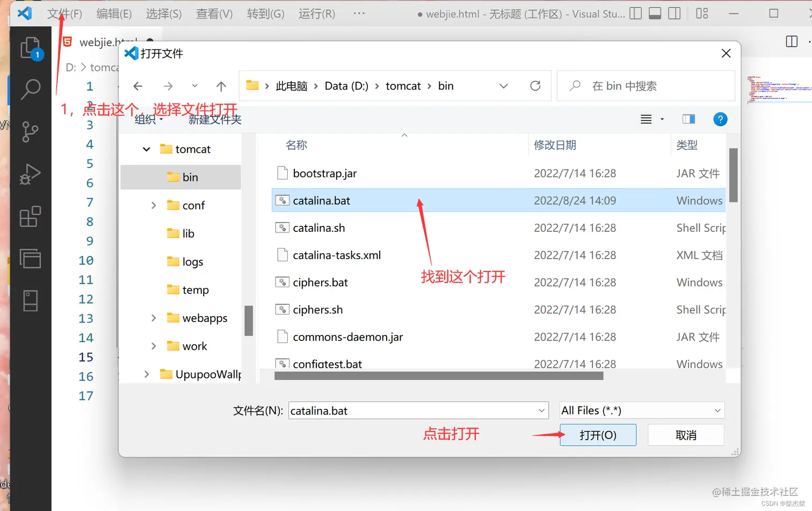The width and height of the screenshot is (812, 511).
Task: Expand the UpupooWallpaper folder node
Action: coord(147,374)
